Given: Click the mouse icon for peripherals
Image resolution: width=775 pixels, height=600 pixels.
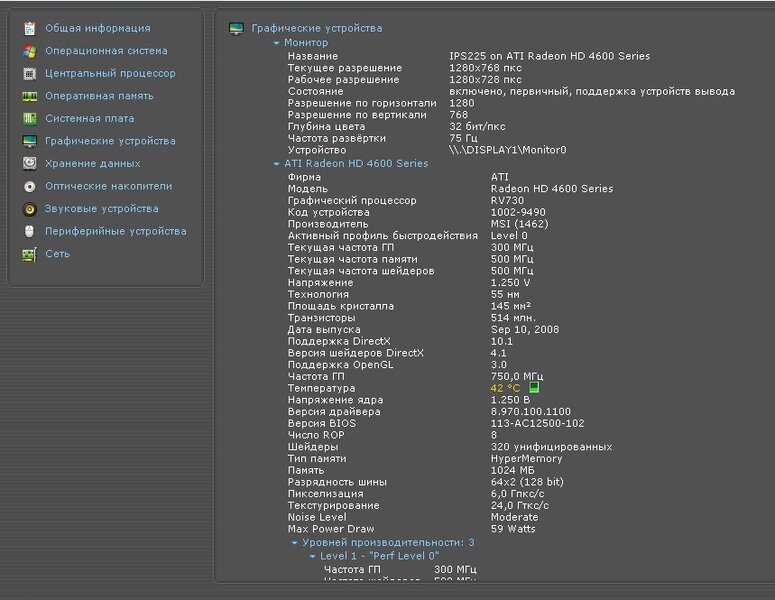Looking at the screenshot, I should [x=30, y=231].
